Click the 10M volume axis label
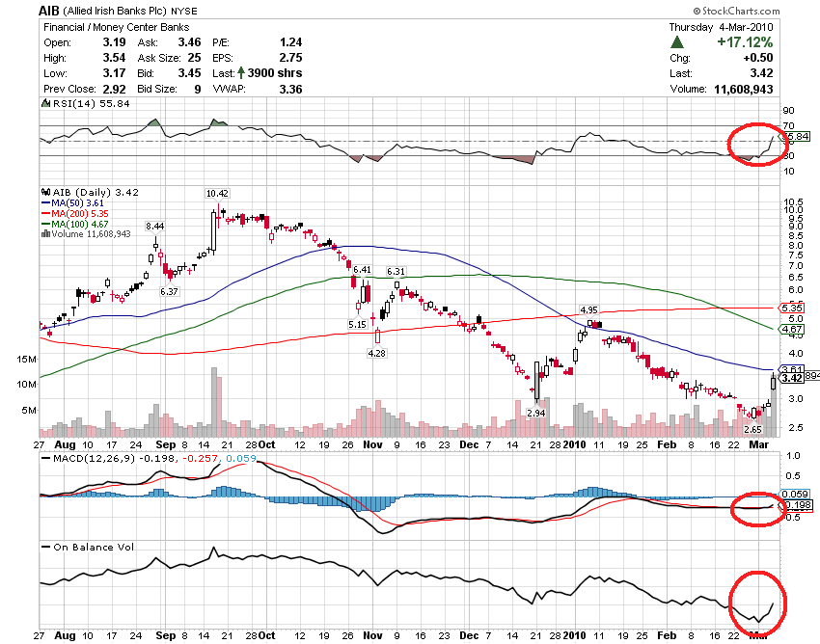Screen dimensions: 820x644 pyautogui.click(x=26, y=385)
